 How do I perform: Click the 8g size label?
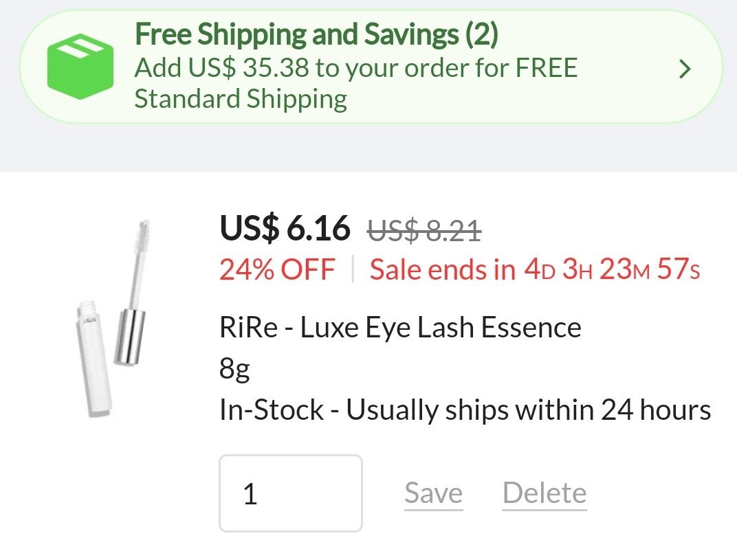point(234,369)
